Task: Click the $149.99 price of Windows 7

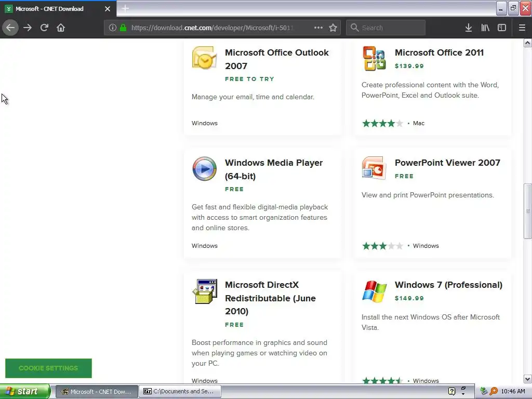Action: [409, 298]
